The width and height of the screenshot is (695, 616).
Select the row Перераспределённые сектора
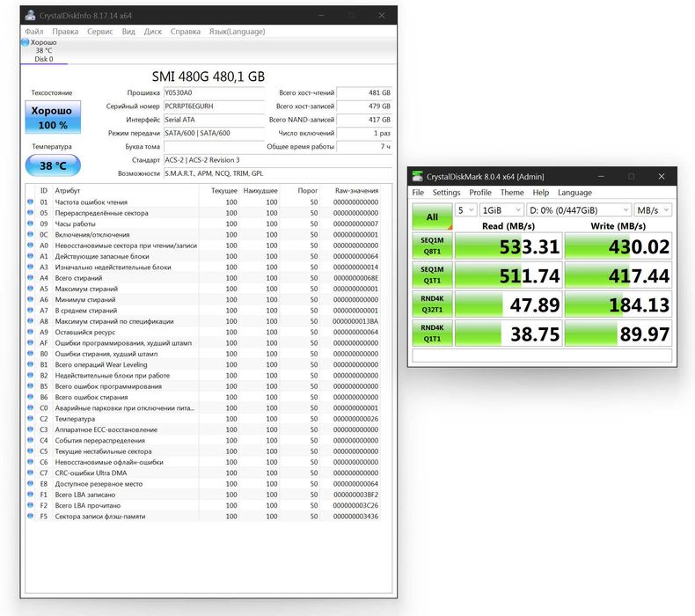pos(203,213)
